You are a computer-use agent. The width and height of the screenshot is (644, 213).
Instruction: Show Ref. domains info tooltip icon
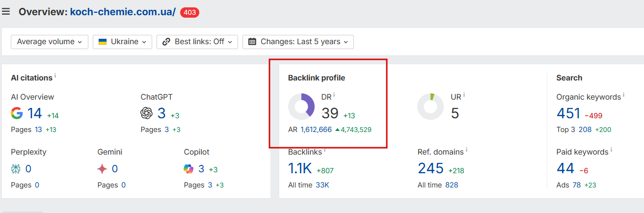tap(466, 150)
